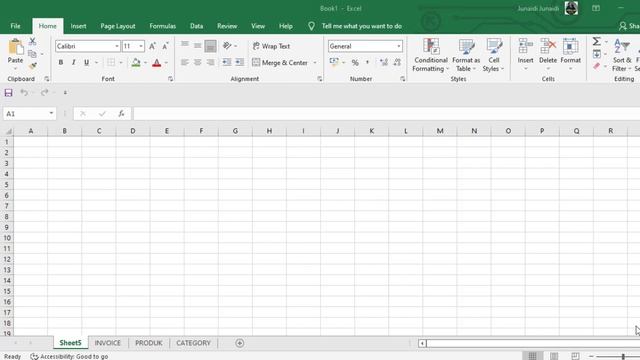
Task: Click Tell me what you want to do box
Action: tap(362, 26)
